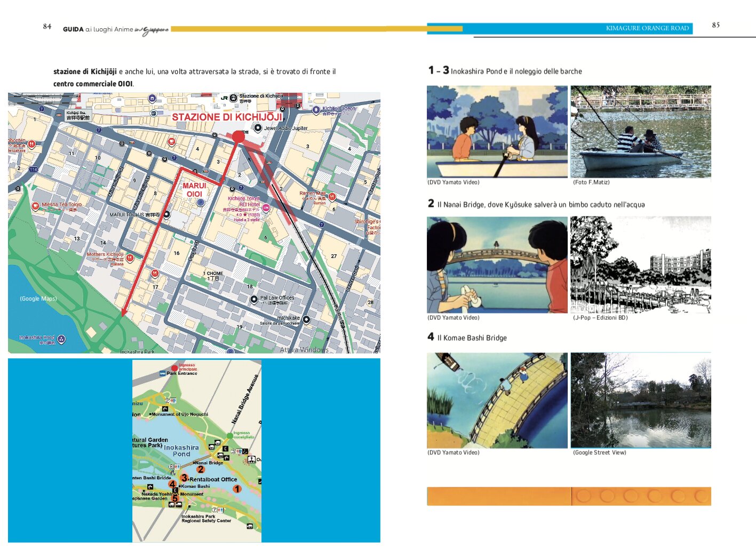This screenshot has width=756, height=548.
Task: Click the large red dot at Kichijoji station
Action: pos(238,137)
